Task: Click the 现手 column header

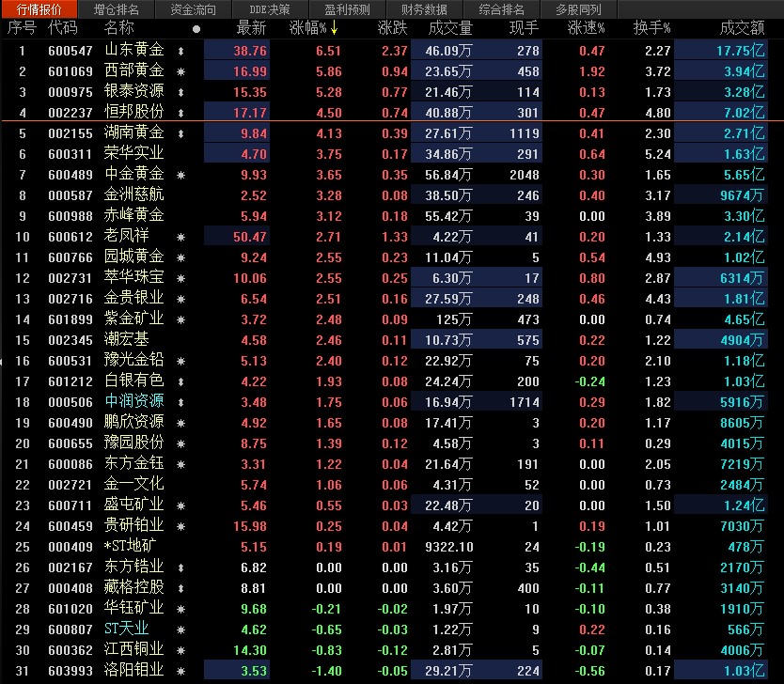Action: click(x=524, y=28)
